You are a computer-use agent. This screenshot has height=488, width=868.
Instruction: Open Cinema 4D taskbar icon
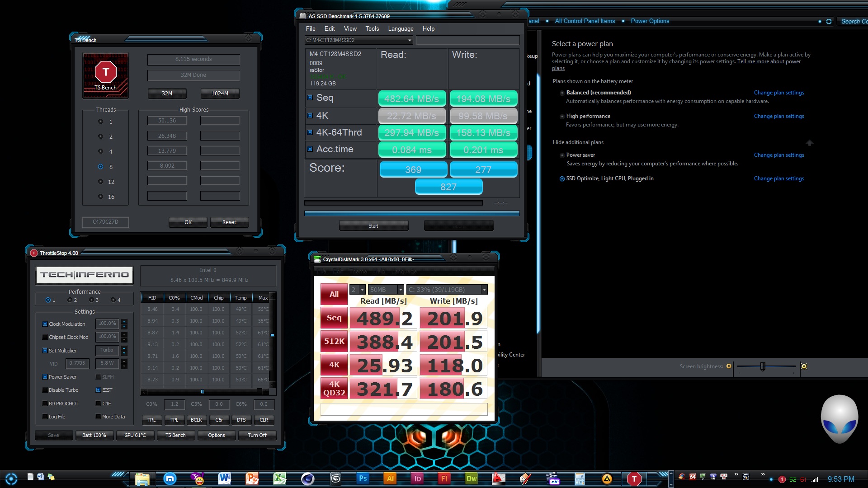click(307, 479)
